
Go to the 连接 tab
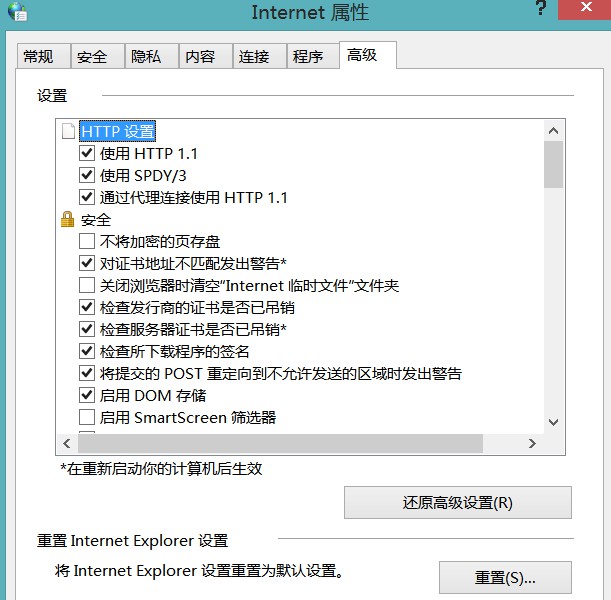260,56
